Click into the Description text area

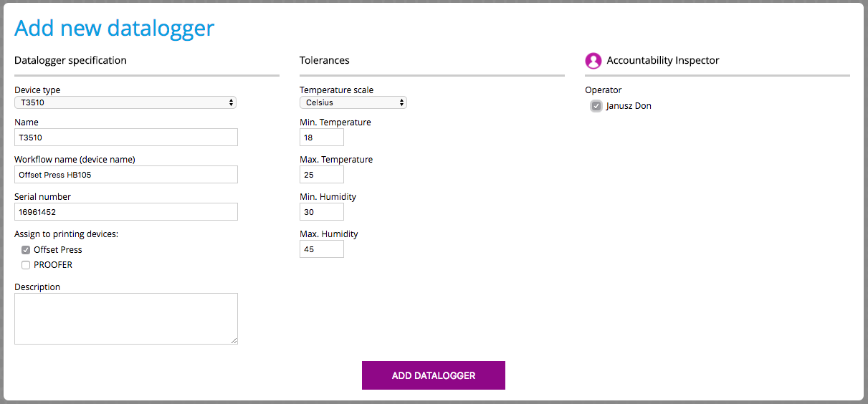click(126, 319)
